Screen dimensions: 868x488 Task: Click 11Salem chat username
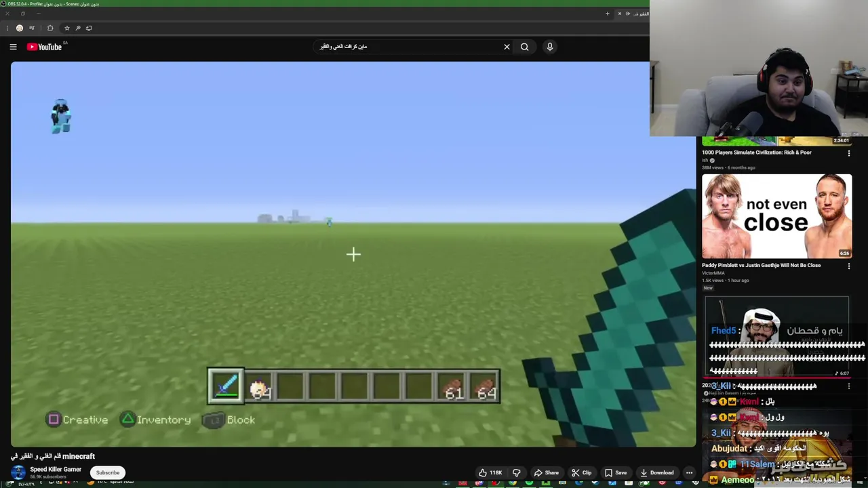click(757, 464)
